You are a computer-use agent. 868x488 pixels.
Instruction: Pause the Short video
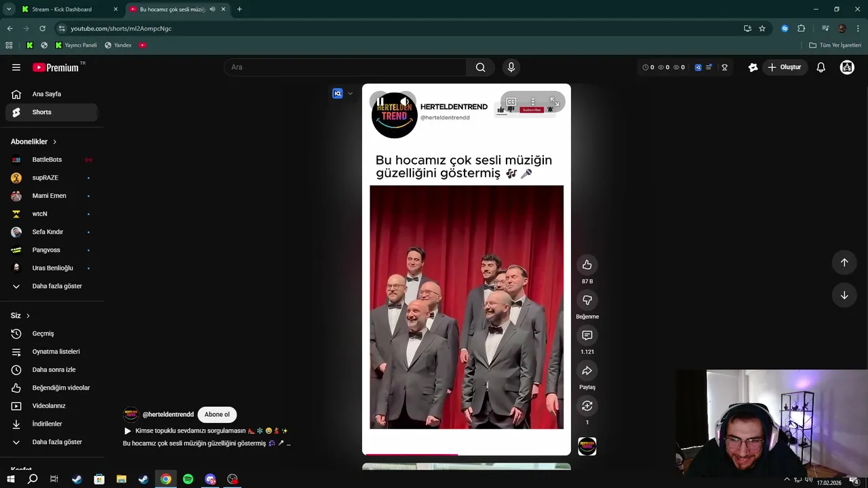point(380,102)
